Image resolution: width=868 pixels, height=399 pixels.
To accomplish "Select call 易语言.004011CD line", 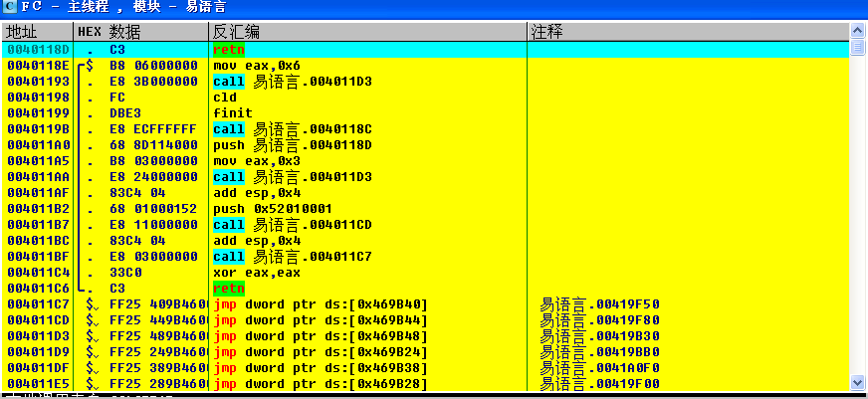I will click(x=293, y=225).
